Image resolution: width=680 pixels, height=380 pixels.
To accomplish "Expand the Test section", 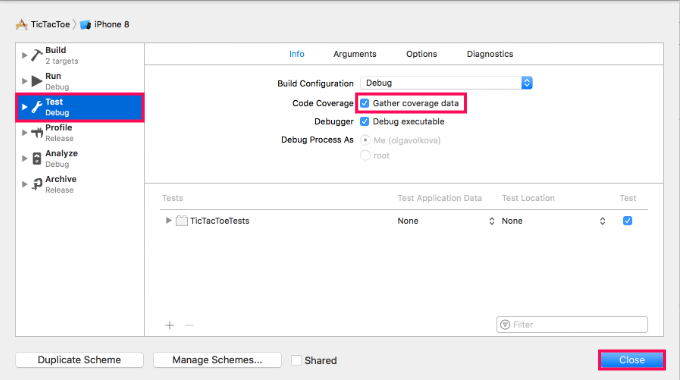I will pos(24,107).
